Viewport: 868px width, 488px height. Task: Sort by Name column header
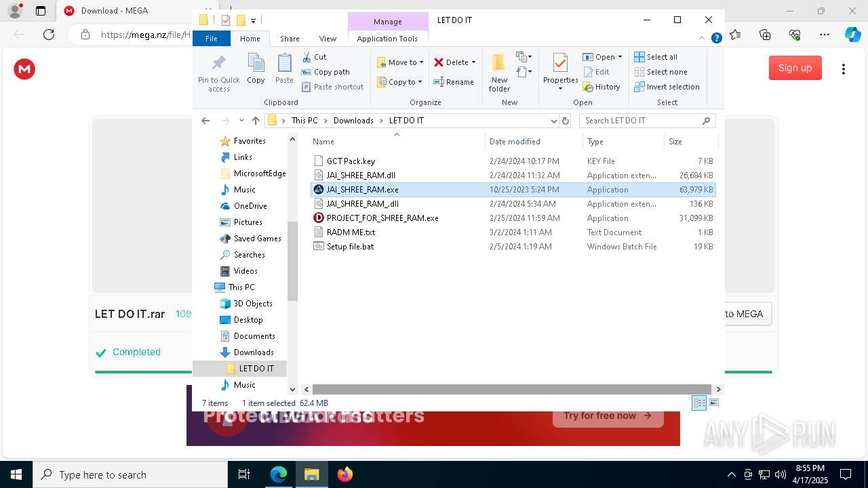coord(397,142)
